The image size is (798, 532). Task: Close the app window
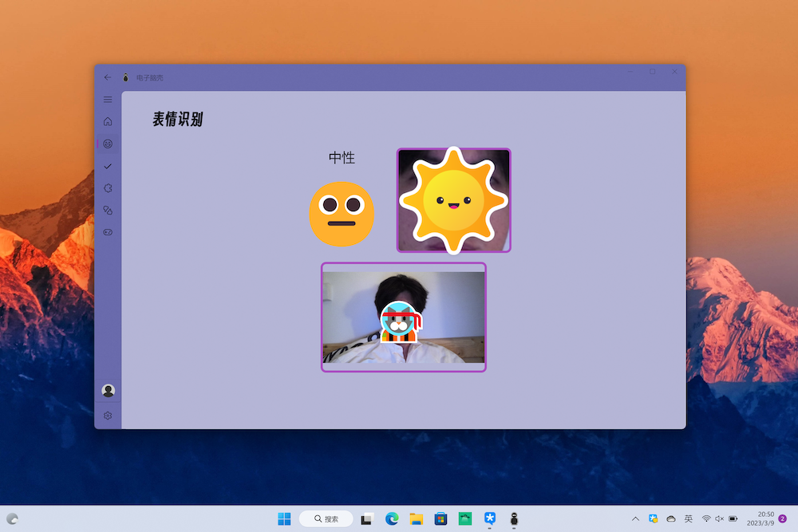674,72
